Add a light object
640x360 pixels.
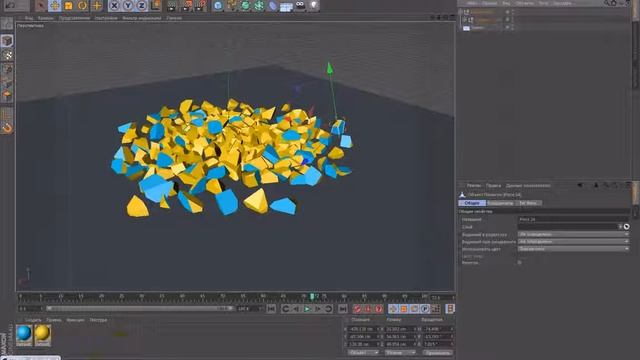click(x=313, y=5)
